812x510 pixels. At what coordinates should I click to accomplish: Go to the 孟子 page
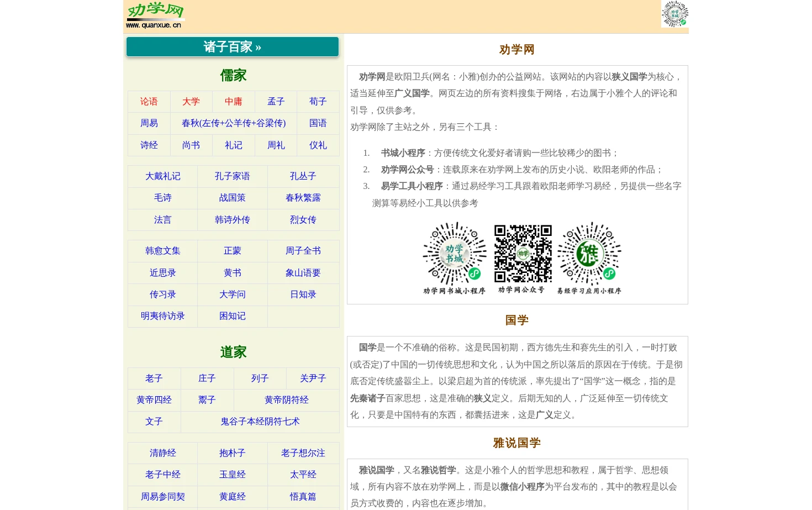pyautogui.click(x=276, y=102)
